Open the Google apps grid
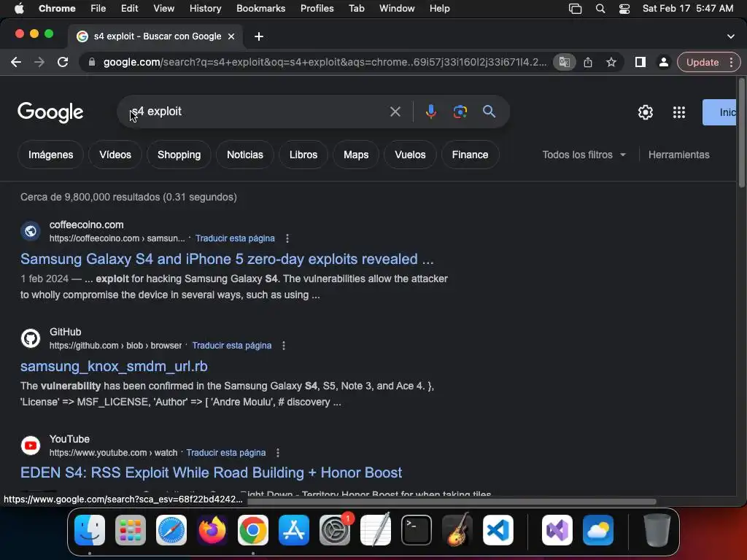747x560 pixels. pos(679,112)
